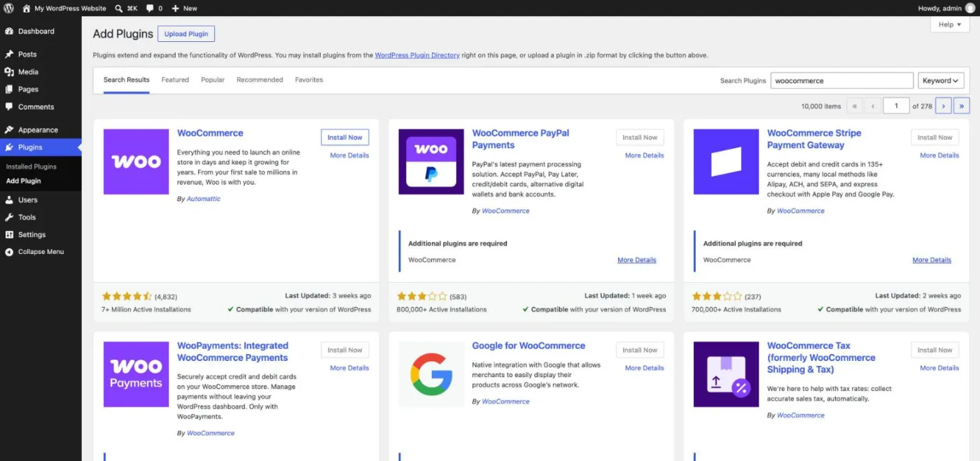This screenshot has height=461, width=980.
Task: Open More Details for WooCommerce Tax
Action: coord(939,368)
